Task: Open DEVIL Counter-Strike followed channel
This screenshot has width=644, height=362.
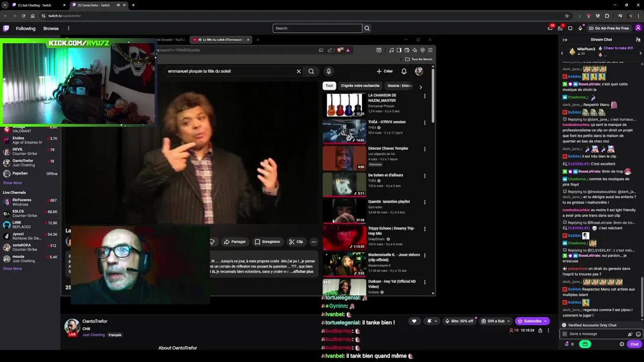Action: click(30, 151)
